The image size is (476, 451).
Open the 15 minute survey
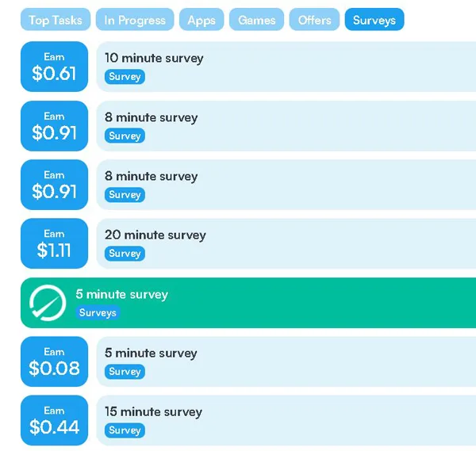pos(286,420)
